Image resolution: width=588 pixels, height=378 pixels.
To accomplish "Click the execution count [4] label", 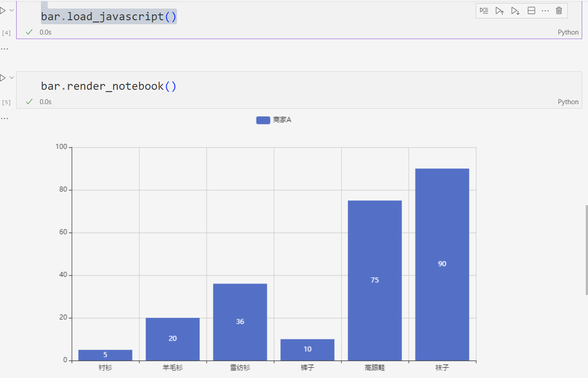I will tap(6, 33).
